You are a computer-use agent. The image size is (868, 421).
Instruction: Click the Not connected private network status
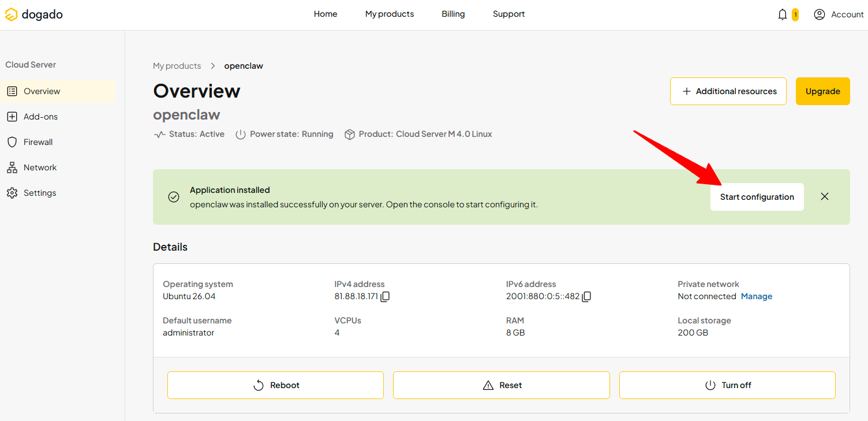click(x=707, y=296)
